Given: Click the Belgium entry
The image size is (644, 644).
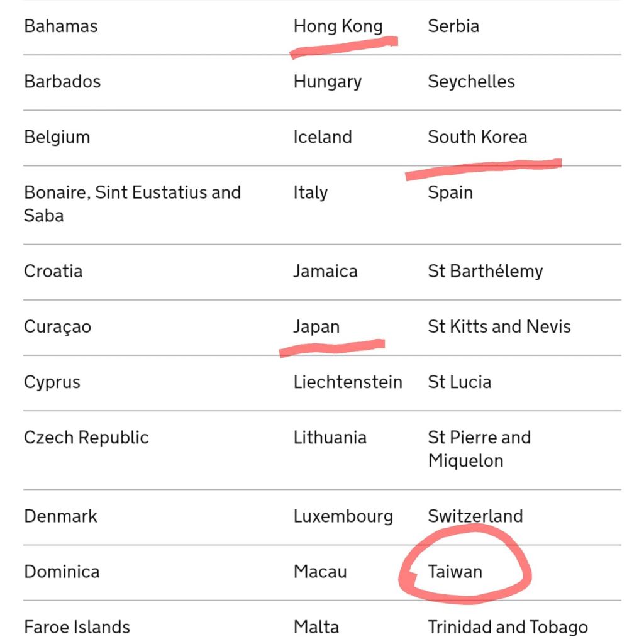Looking at the screenshot, I should coord(57,138).
